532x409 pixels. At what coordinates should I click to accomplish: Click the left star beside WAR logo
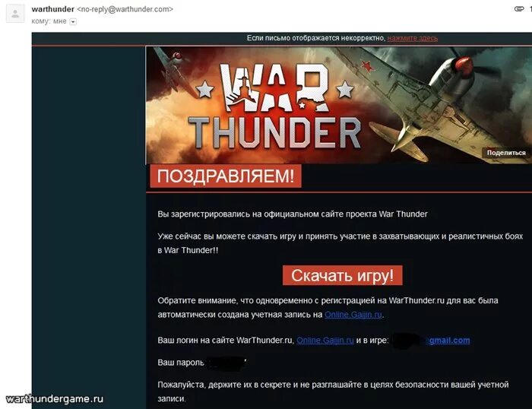(x=205, y=89)
